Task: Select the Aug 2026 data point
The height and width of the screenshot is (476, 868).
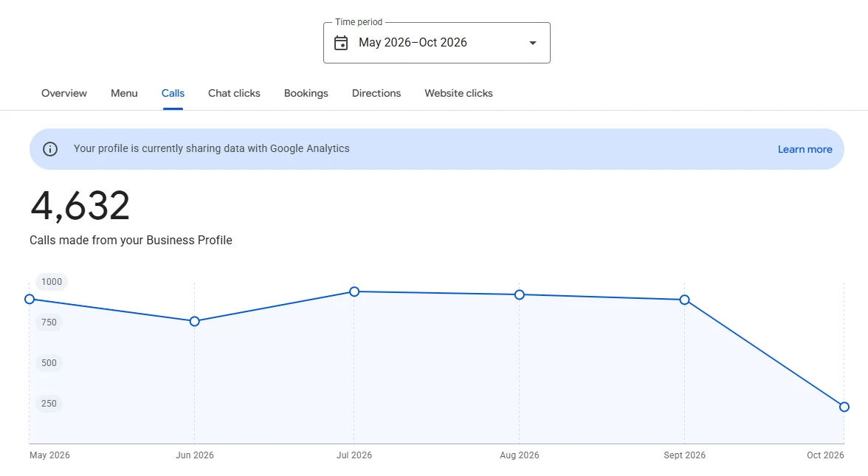Action: pyautogui.click(x=520, y=295)
